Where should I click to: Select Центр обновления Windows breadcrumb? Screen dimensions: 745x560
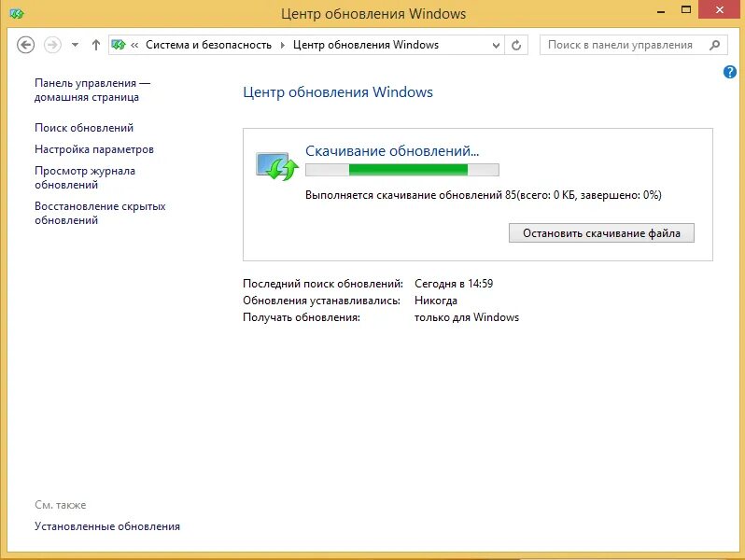(x=365, y=45)
